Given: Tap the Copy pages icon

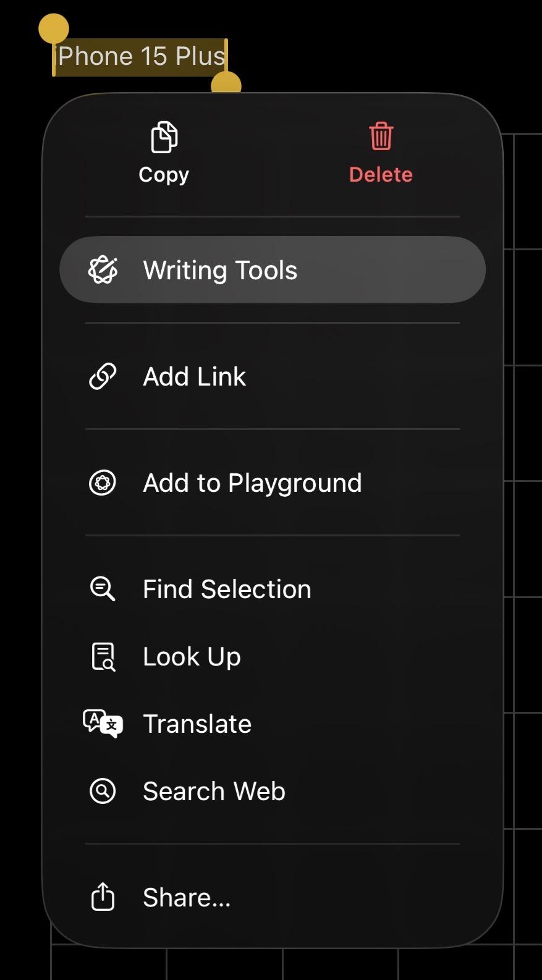Looking at the screenshot, I should 164,137.
